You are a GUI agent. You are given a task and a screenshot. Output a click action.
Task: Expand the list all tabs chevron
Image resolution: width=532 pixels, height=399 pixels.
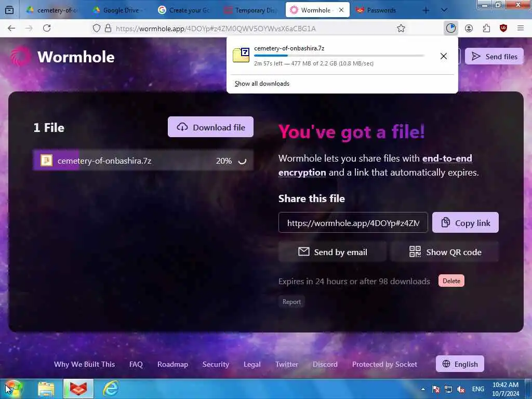(444, 10)
